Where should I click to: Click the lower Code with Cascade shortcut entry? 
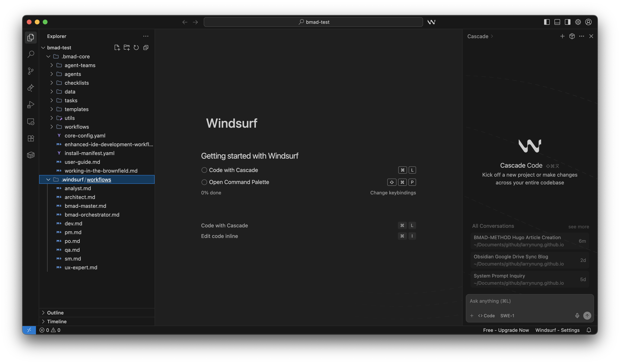224,225
